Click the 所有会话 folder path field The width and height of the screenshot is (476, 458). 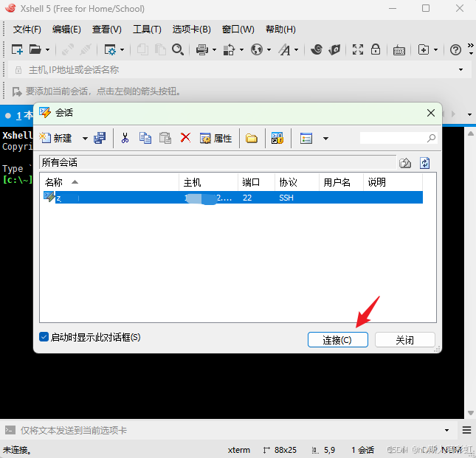pos(218,162)
